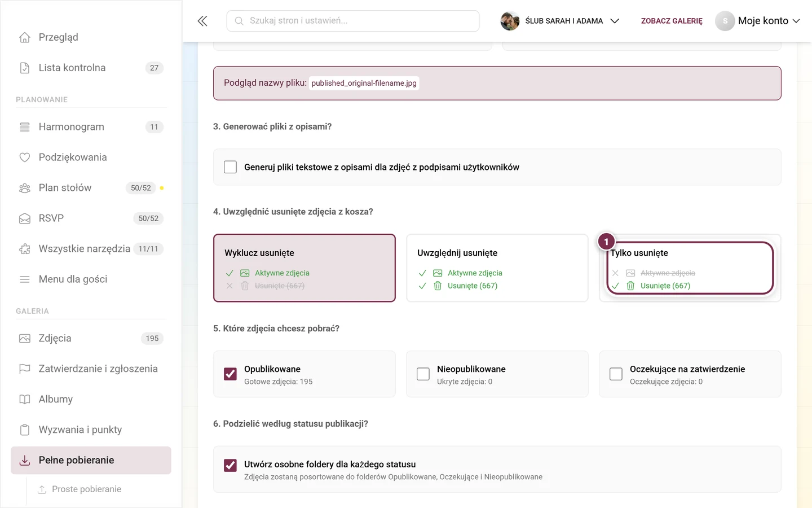Viewport: 812px width, 508px height.
Task: Open RSVP envelope icon
Action: tap(25, 218)
